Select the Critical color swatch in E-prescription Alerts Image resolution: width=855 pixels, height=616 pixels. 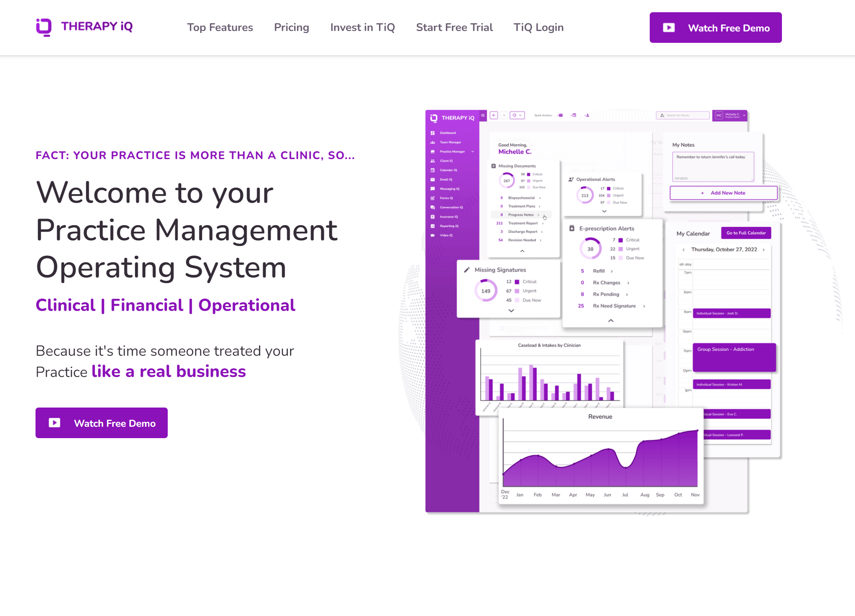(621, 240)
